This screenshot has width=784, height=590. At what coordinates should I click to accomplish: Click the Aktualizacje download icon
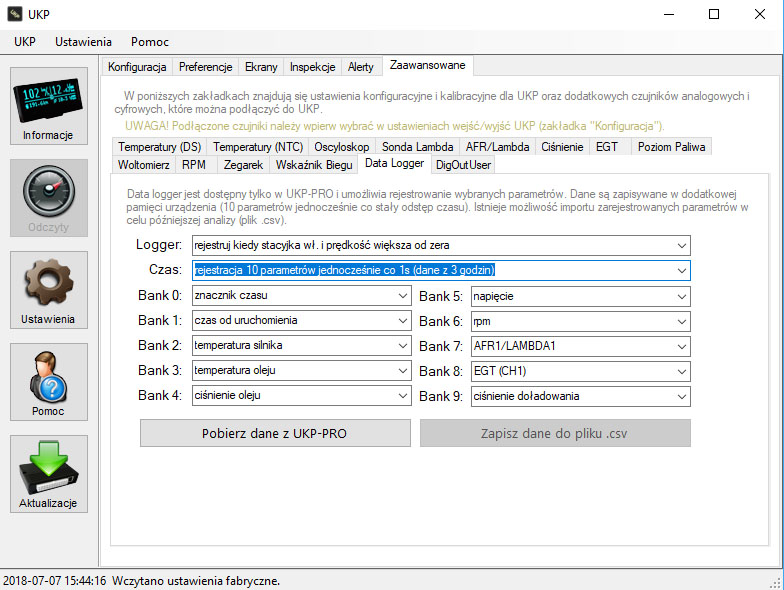pos(49,474)
